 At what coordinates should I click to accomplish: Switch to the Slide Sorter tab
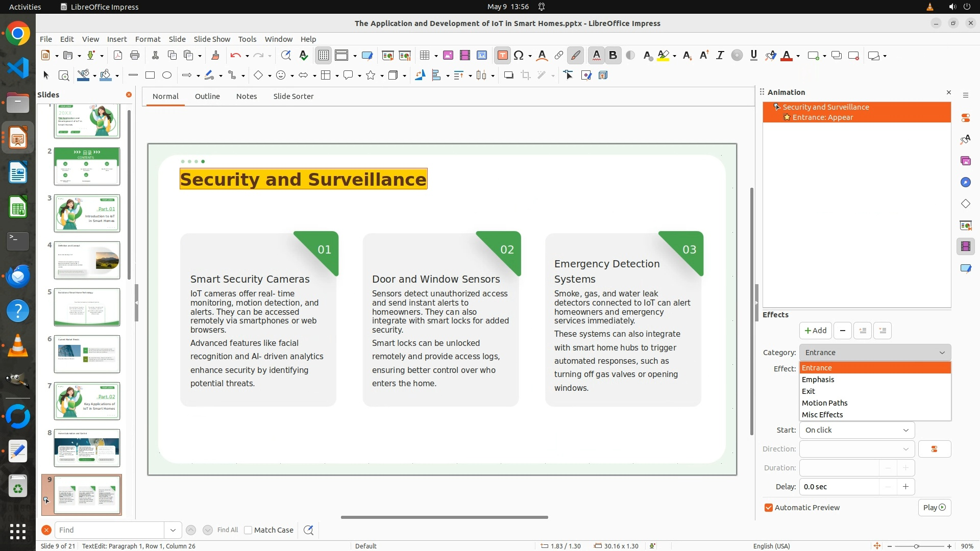(293, 96)
